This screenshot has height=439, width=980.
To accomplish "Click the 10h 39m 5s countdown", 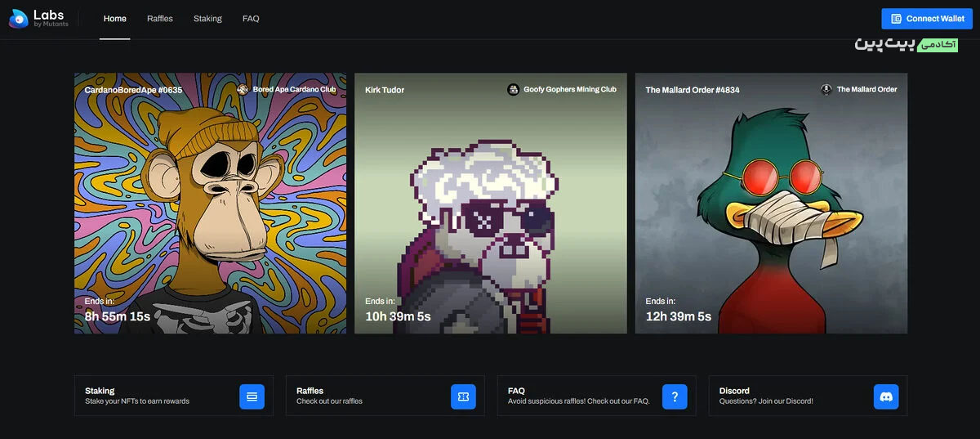I will tap(398, 316).
